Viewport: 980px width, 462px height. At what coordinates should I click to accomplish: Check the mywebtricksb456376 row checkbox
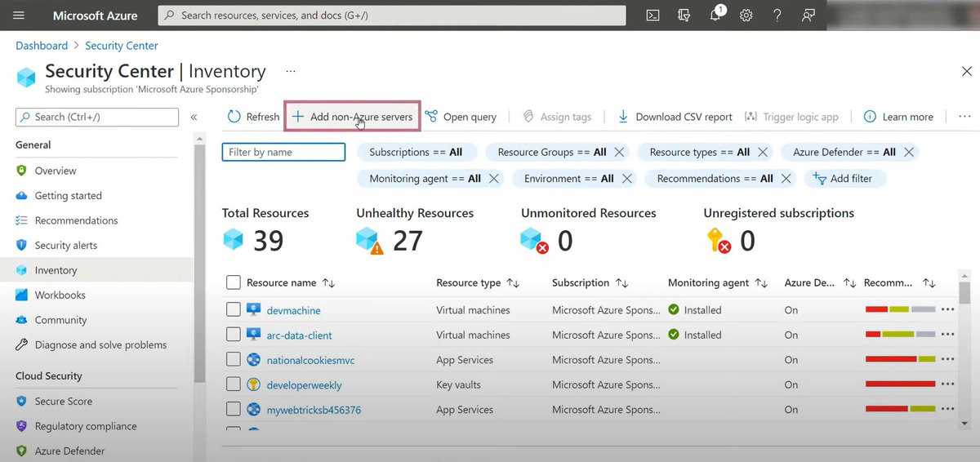pyautogui.click(x=234, y=410)
